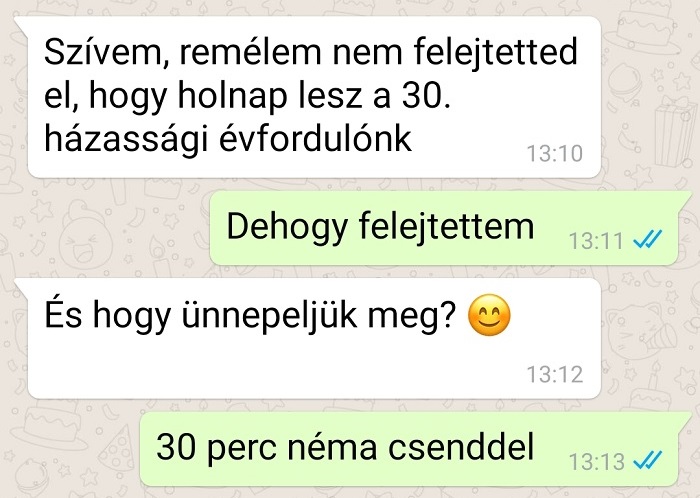The width and height of the screenshot is (700, 498).
Task: Click the cake doodle at bottom left
Action: tap(50, 425)
